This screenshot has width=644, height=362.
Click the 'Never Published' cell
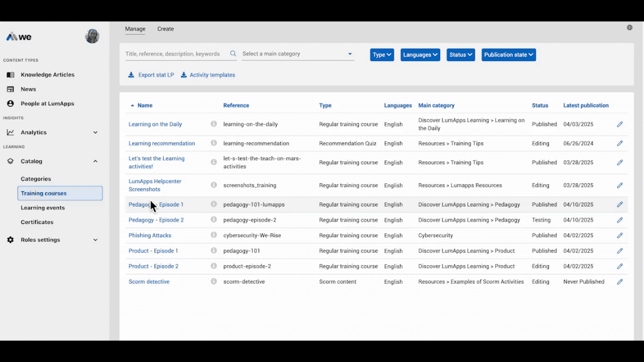pyautogui.click(x=583, y=282)
